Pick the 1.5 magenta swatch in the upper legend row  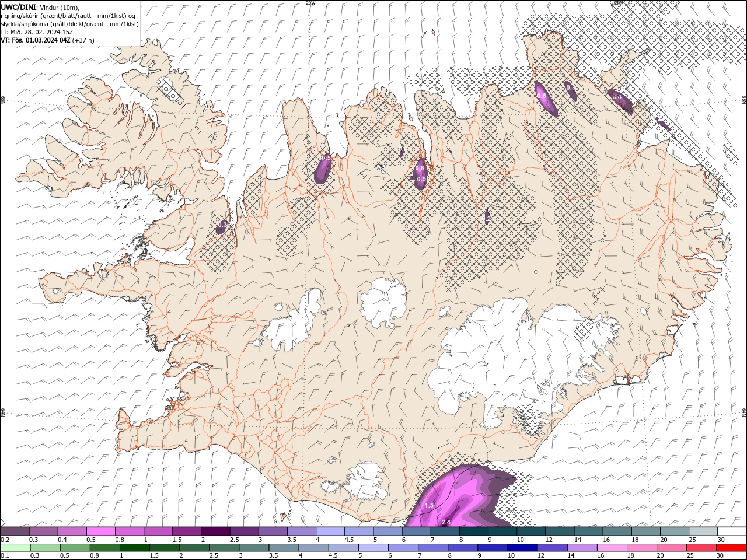187,531
